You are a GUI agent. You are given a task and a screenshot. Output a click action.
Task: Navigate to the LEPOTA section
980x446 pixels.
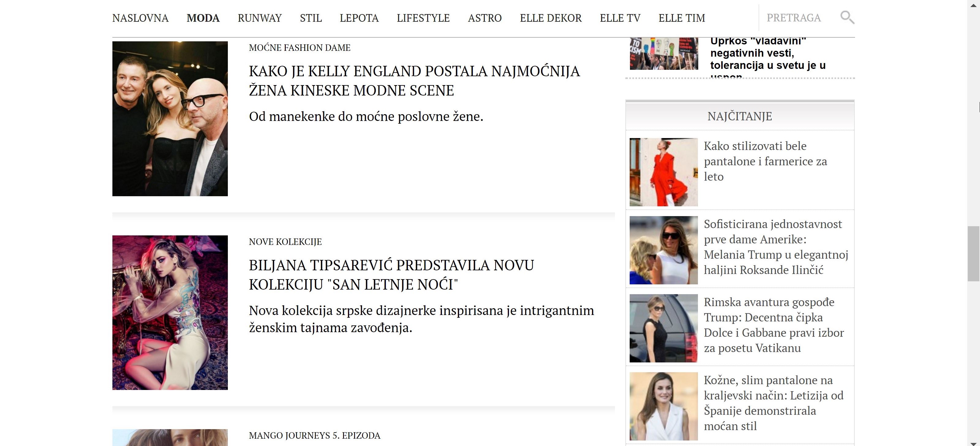tap(359, 18)
